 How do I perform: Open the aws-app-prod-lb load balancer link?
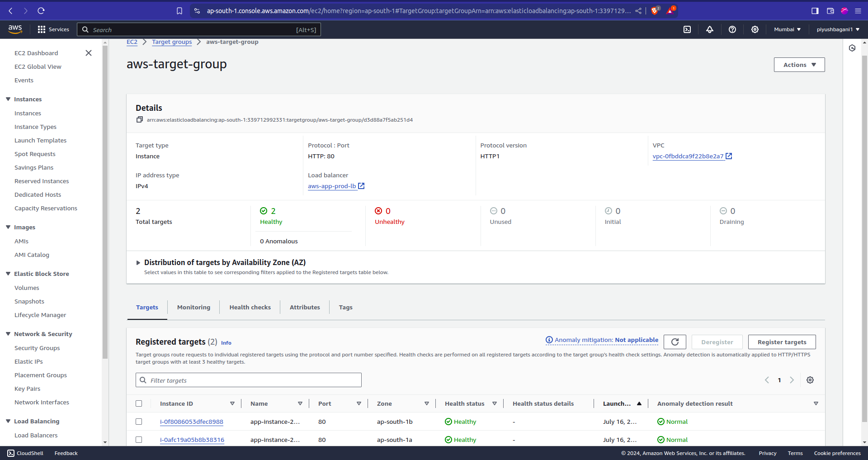pyautogui.click(x=332, y=186)
